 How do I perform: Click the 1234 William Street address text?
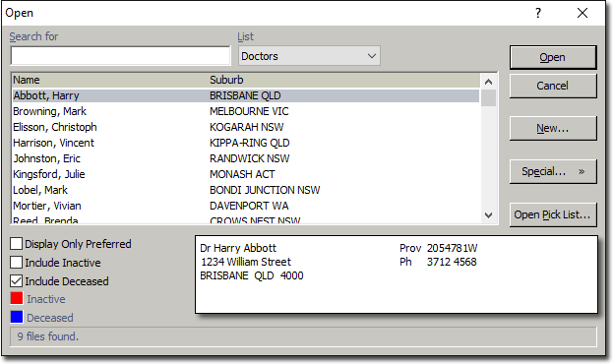click(246, 262)
